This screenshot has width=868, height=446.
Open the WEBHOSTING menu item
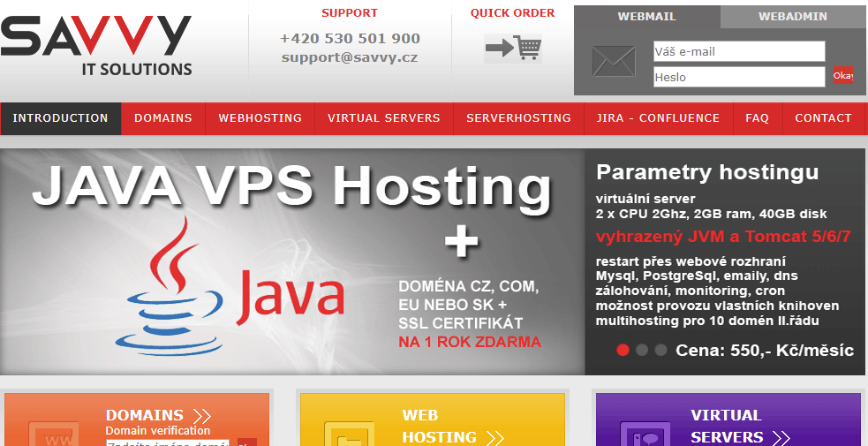click(x=260, y=118)
